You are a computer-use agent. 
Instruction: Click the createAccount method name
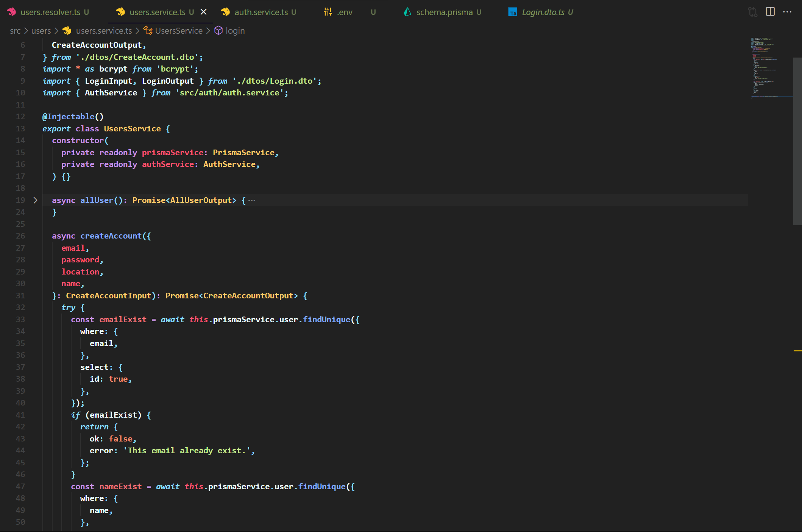coord(111,236)
